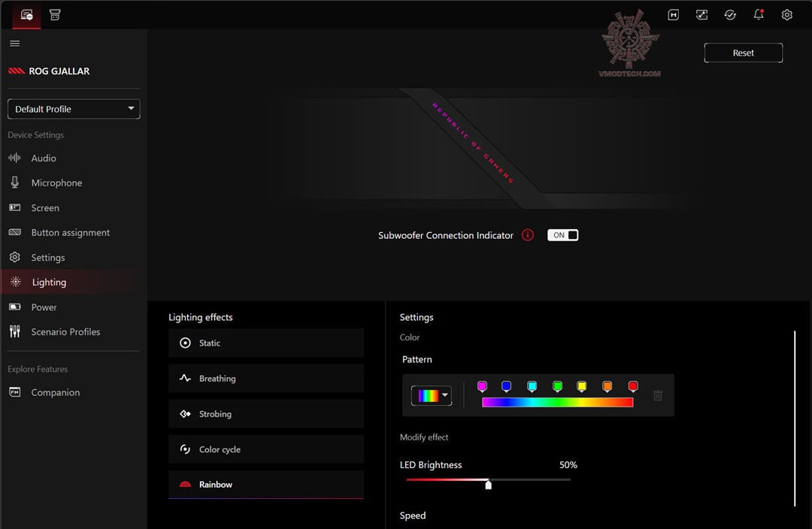This screenshot has width=812, height=529.
Task: Click the Power battery icon
Action: 15,307
